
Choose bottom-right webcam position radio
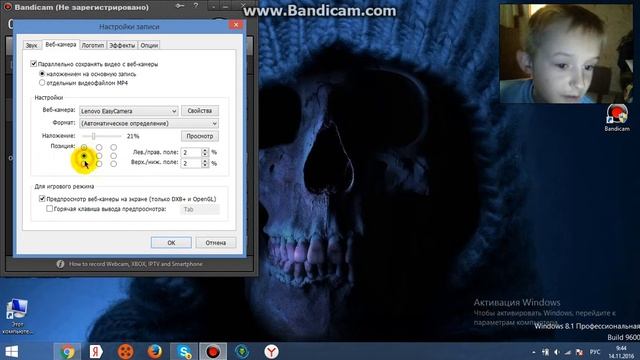tap(113, 164)
